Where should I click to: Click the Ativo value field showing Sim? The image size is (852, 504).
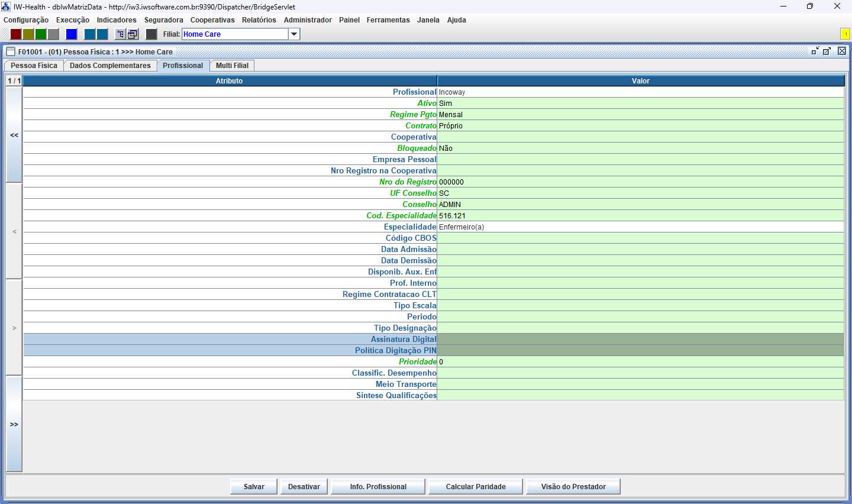point(640,104)
